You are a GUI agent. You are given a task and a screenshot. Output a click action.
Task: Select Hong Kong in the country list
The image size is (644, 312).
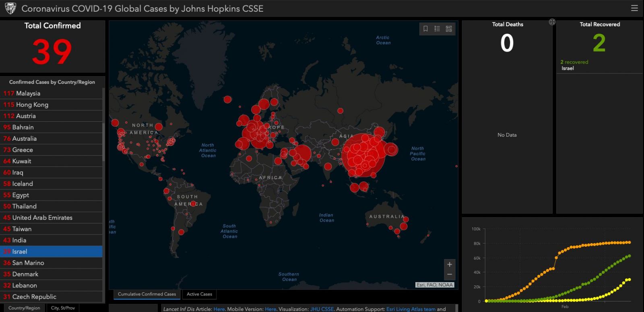pyautogui.click(x=51, y=104)
